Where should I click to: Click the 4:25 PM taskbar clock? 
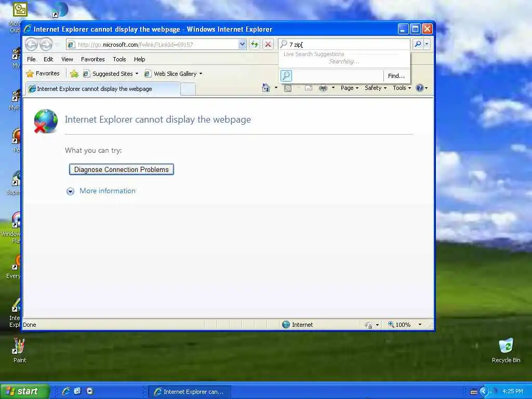pos(512,391)
